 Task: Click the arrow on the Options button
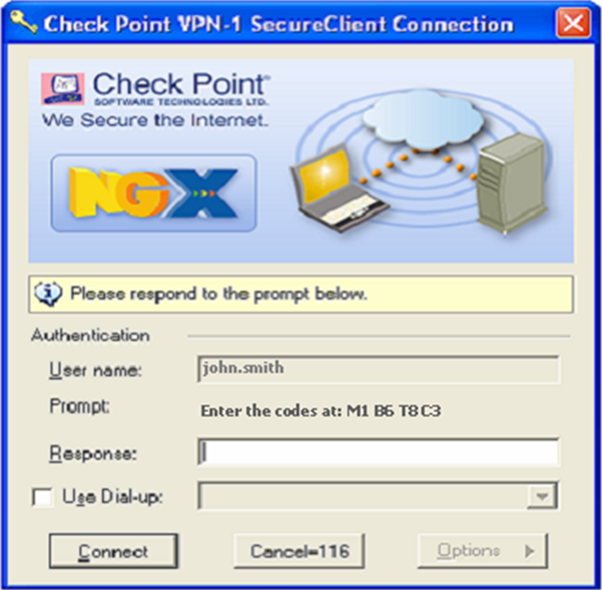(529, 551)
